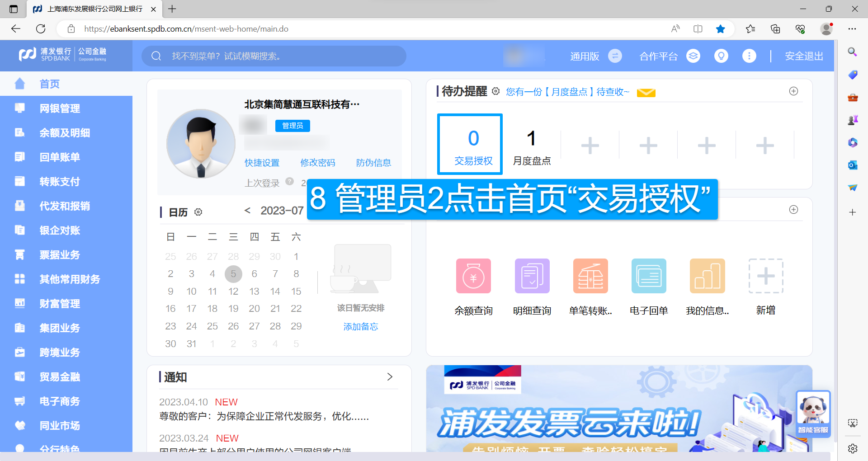Click the 交易授权 pending tile
Image resolution: width=868 pixels, height=461 pixels.
pyautogui.click(x=470, y=144)
